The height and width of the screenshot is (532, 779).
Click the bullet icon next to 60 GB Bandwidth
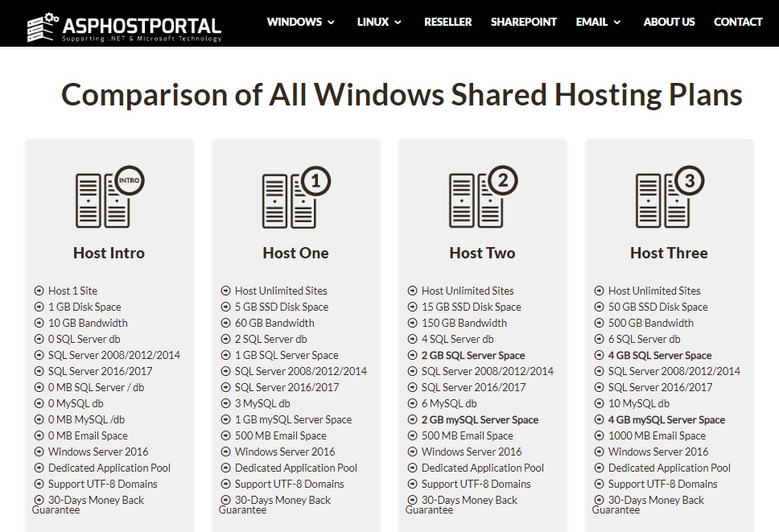pos(225,323)
